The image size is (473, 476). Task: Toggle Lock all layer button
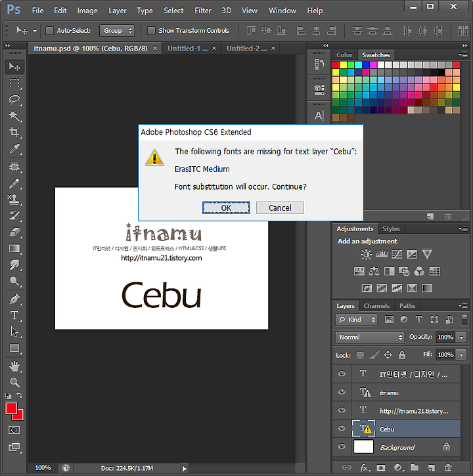[x=402, y=355]
